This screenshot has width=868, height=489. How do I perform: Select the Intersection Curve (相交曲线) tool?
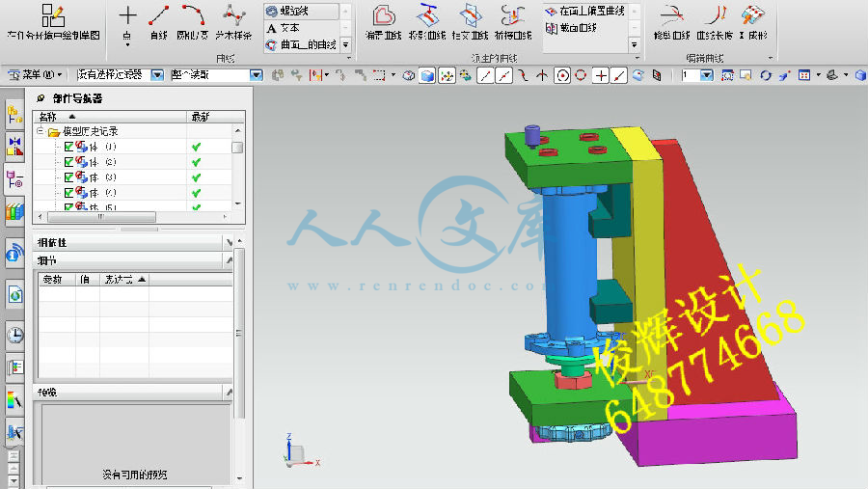click(x=470, y=22)
